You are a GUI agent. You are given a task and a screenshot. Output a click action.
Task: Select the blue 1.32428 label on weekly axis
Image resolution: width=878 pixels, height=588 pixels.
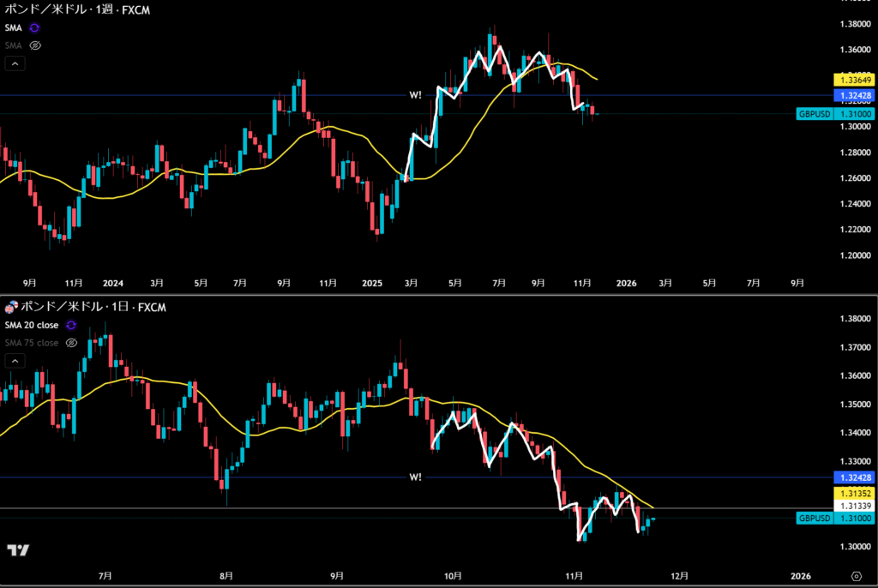[x=853, y=94]
